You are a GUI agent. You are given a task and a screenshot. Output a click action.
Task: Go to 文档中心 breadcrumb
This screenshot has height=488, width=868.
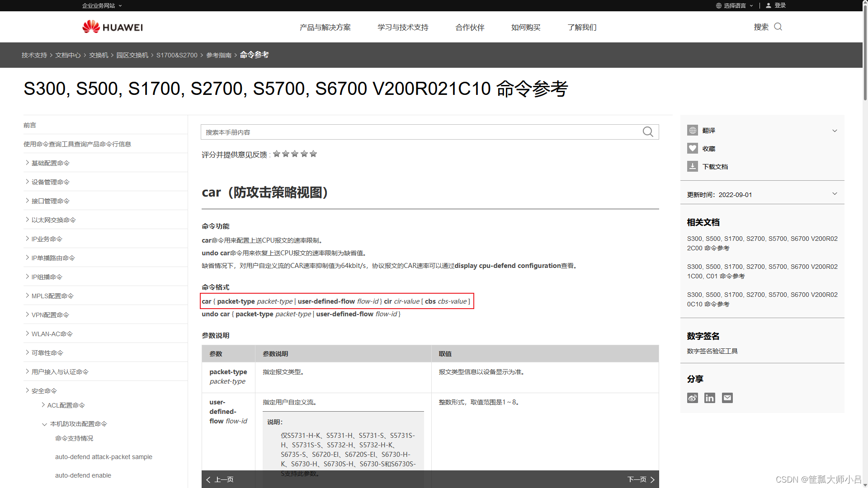tap(68, 55)
